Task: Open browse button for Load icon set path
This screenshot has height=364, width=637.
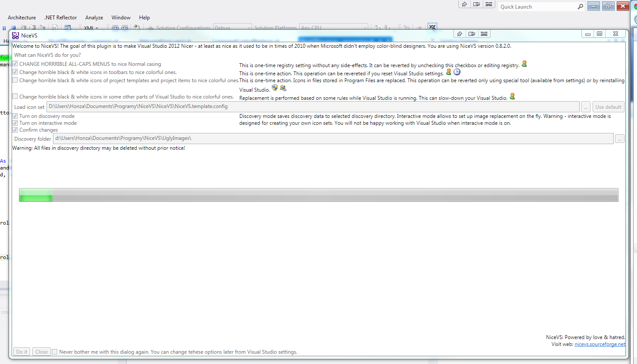Action: (x=585, y=107)
